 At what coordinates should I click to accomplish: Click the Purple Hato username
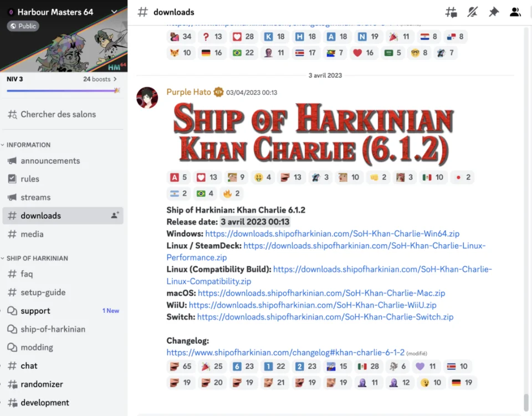188,92
